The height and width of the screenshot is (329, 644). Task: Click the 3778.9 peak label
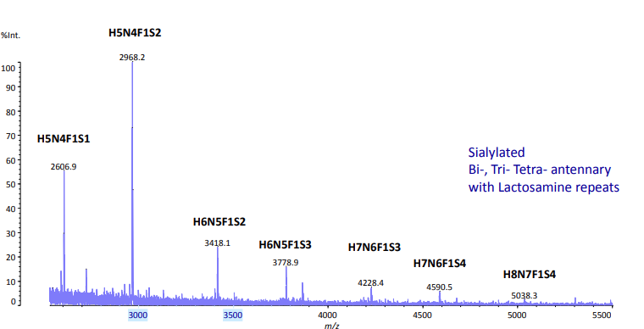[x=286, y=263]
